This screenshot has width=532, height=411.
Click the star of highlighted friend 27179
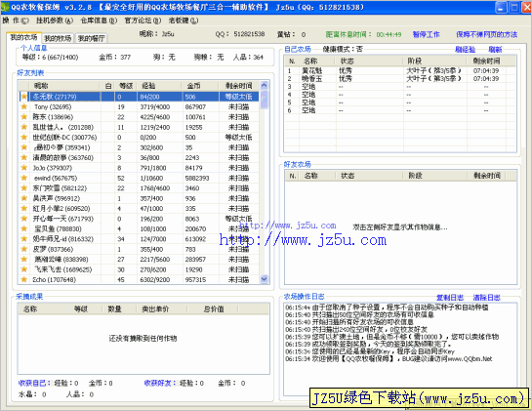[x=24, y=97]
